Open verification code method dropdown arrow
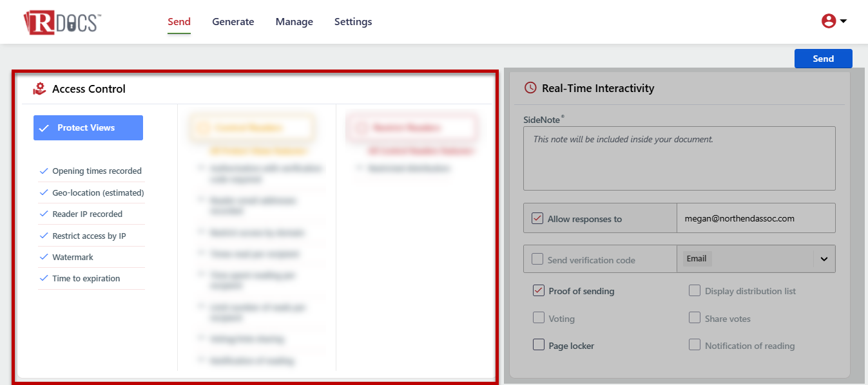 824,259
